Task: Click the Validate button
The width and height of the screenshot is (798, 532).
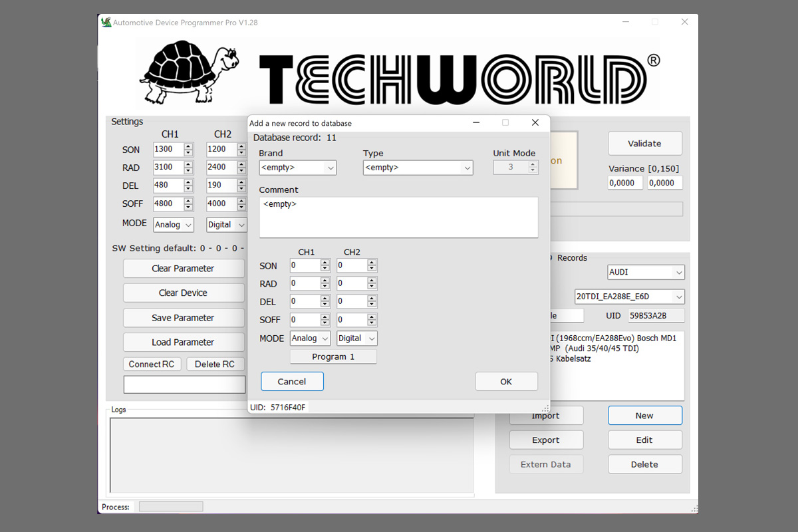Action: click(645, 144)
